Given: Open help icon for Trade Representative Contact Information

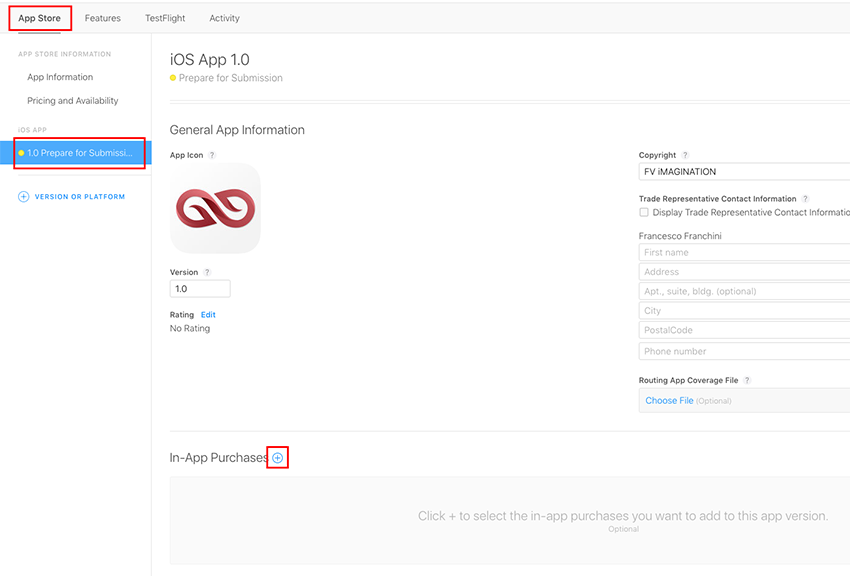Looking at the screenshot, I should pyautogui.click(x=806, y=199).
